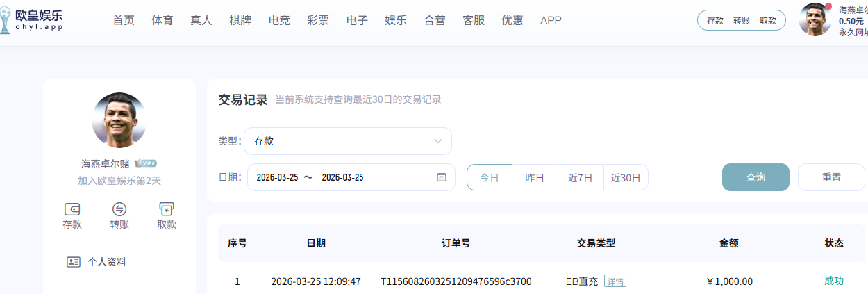Open the 优惠 navigation item
The image size is (868, 294).
[512, 20]
